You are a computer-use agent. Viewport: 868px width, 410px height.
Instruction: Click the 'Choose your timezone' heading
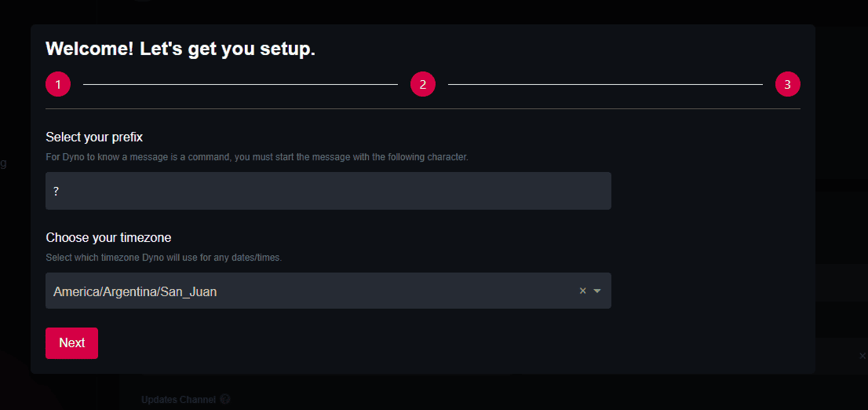coord(108,238)
